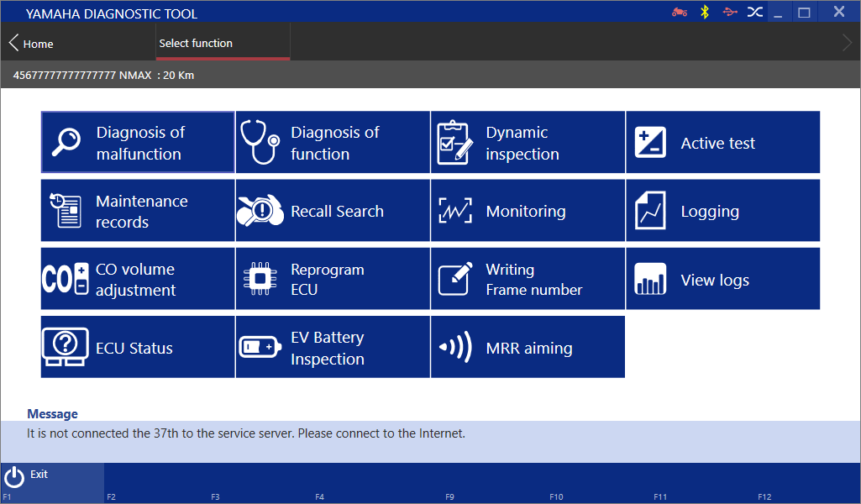Click the Exit label in the footer
This screenshot has height=504, width=861.
[39, 474]
